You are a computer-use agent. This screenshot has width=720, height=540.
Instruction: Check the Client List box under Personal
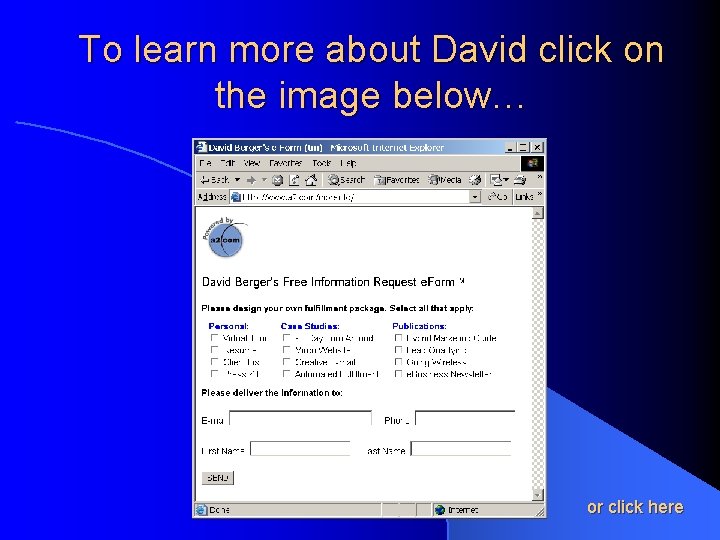pos(214,362)
